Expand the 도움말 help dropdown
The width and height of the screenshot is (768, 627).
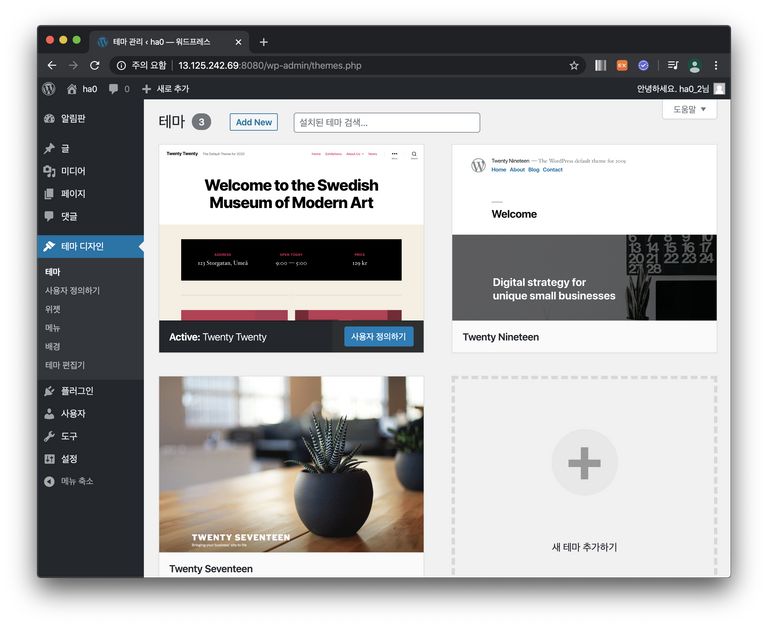click(x=690, y=109)
